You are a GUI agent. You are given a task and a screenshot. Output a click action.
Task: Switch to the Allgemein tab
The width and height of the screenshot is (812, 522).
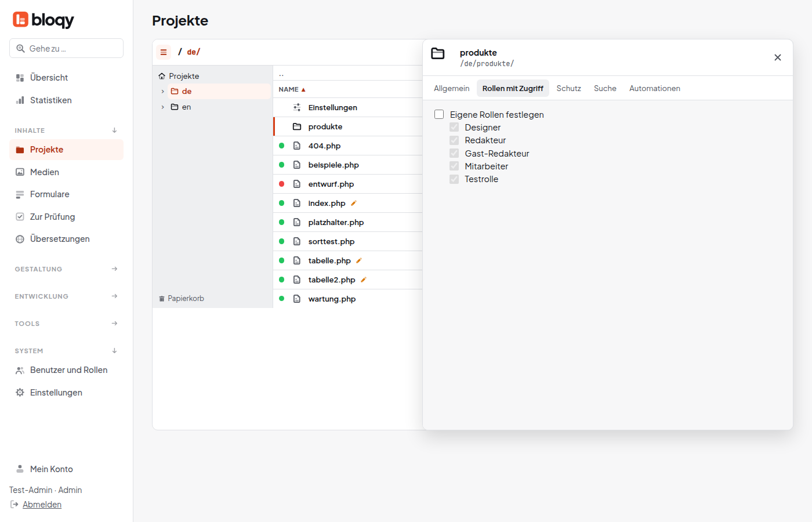452,88
